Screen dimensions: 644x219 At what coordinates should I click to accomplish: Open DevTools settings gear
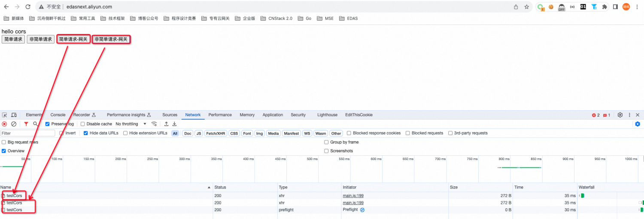[620, 115]
